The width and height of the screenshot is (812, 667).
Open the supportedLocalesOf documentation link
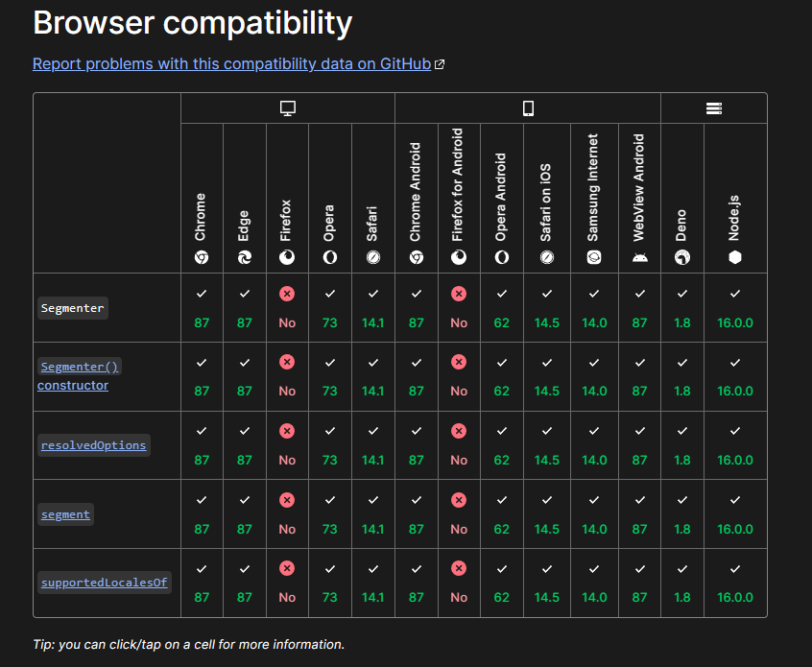click(x=104, y=583)
